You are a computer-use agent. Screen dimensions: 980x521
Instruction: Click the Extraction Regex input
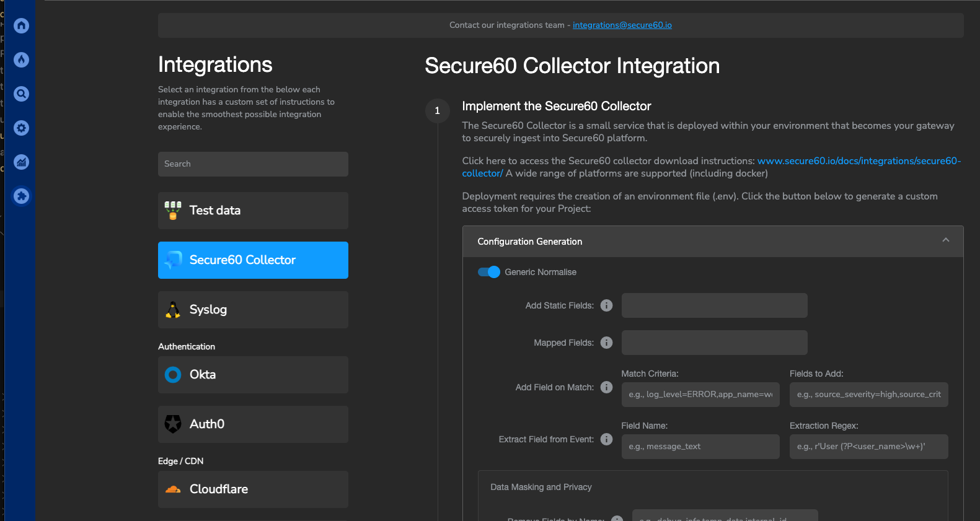pyautogui.click(x=868, y=447)
